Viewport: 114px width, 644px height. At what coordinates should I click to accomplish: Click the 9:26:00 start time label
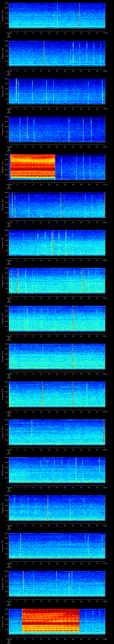coord(9,412)
